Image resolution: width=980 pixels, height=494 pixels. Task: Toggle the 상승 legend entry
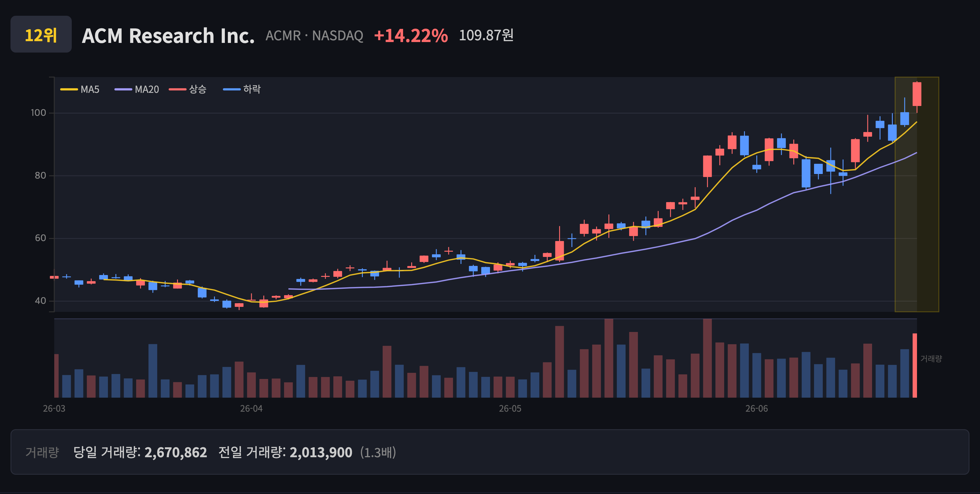(x=188, y=89)
